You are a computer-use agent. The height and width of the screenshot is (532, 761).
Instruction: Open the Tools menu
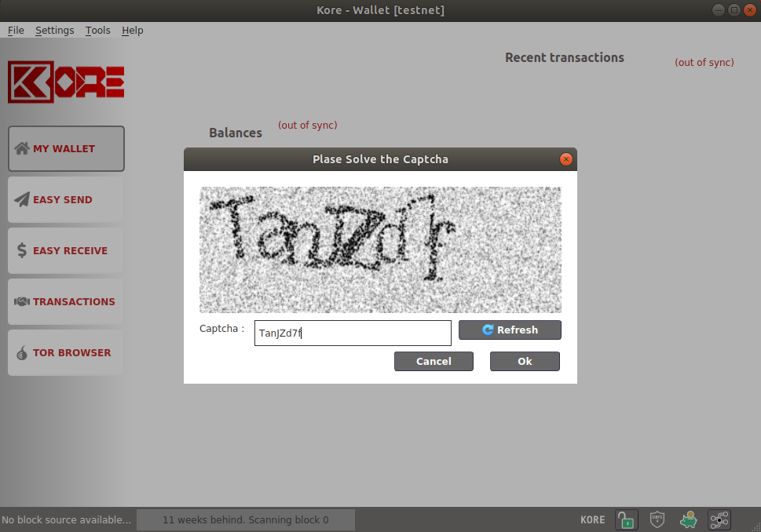click(x=97, y=30)
